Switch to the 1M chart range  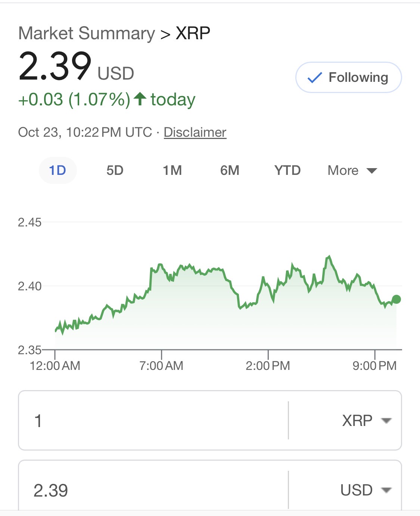pos(172,170)
